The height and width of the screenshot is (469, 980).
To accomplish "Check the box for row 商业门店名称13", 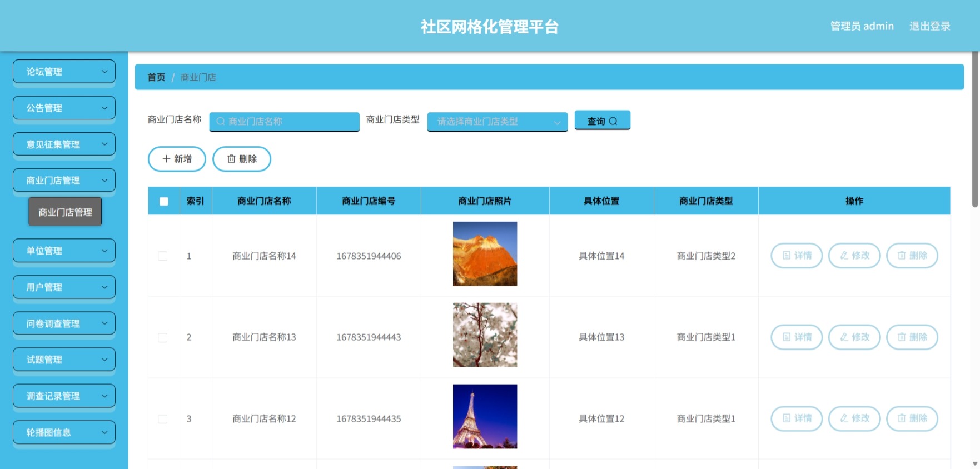I will [163, 337].
